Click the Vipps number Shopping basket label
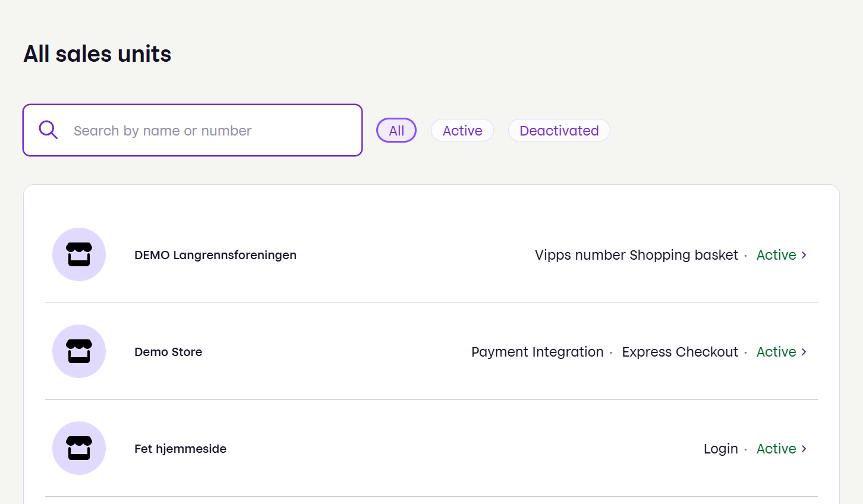The image size is (863, 504). tap(635, 254)
